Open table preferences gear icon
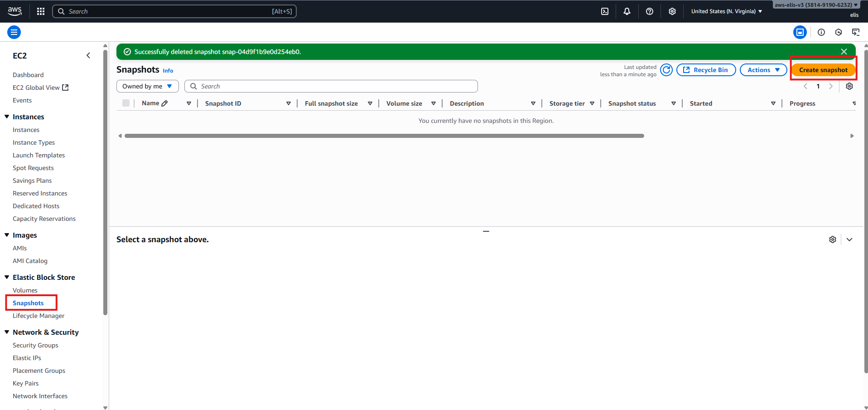The height and width of the screenshot is (410, 868). (849, 86)
